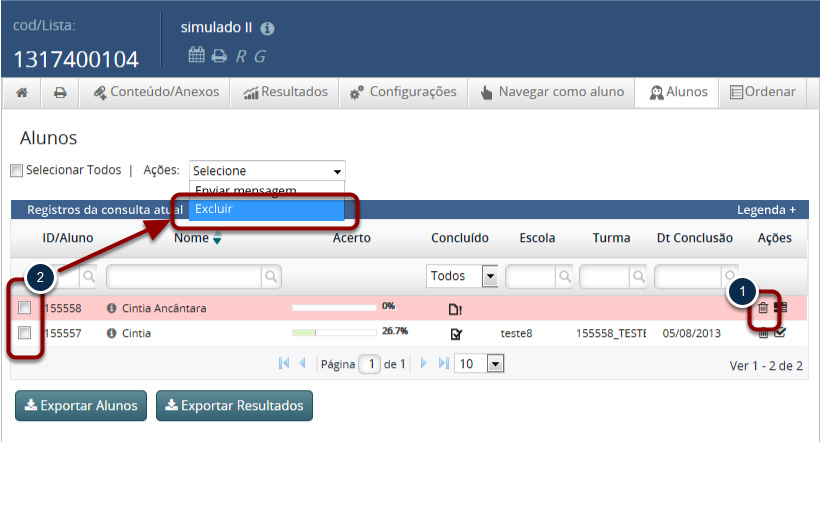Screen dimensions: 820x506
Task: Click the info icon beside simulado II
Action: tap(267, 28)
